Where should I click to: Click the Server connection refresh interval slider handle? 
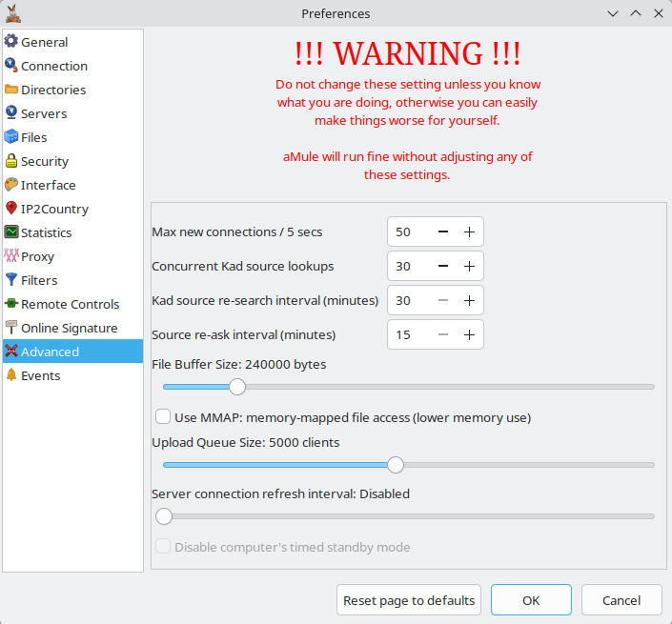(x=164, y=516)
